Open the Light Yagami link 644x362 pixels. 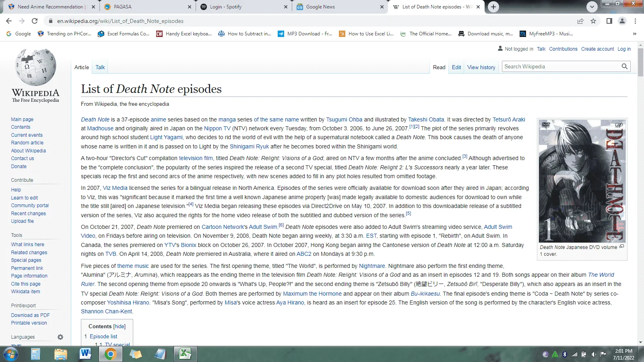coord(166,137)
